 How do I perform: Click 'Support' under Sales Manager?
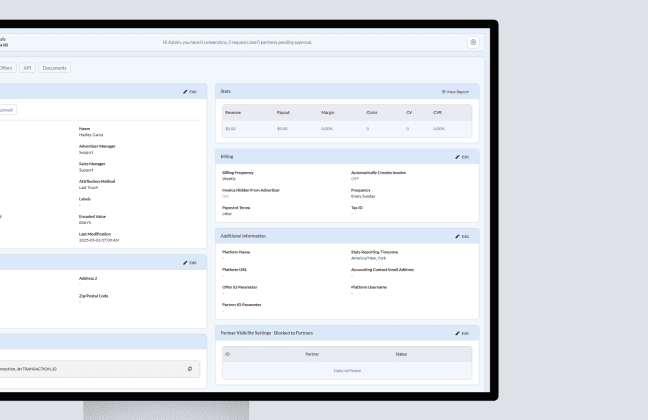pos(86,170)
